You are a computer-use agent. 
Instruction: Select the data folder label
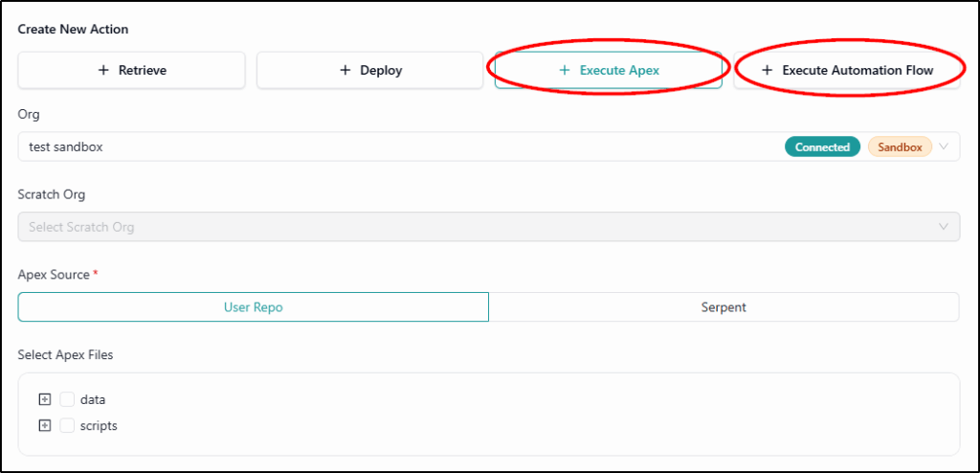[x=93, y=399]
